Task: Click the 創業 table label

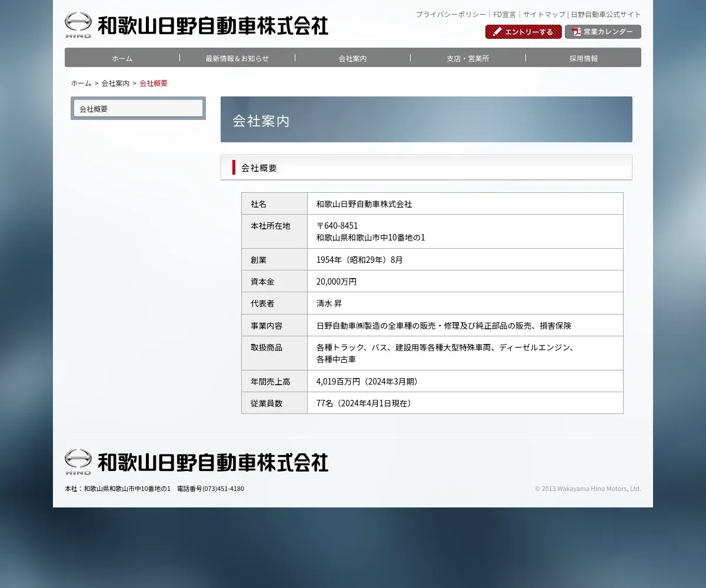Action: coord(258,259)
